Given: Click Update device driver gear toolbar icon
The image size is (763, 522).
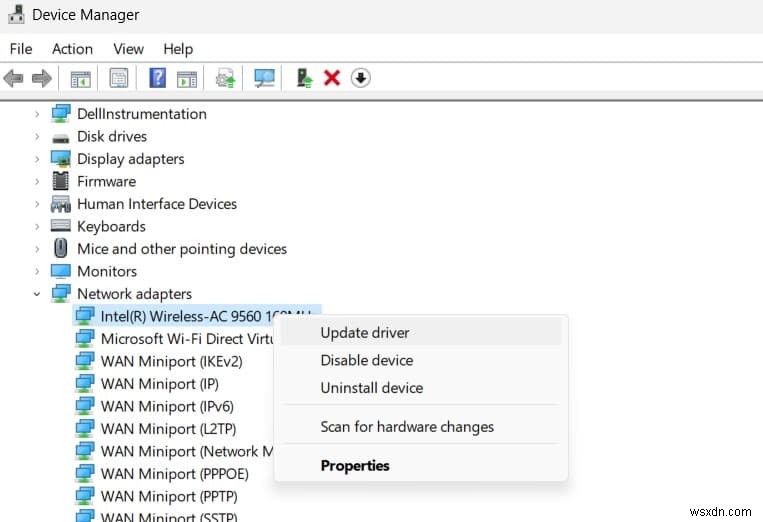Looking at the screenshot, I should click(225, 78).
